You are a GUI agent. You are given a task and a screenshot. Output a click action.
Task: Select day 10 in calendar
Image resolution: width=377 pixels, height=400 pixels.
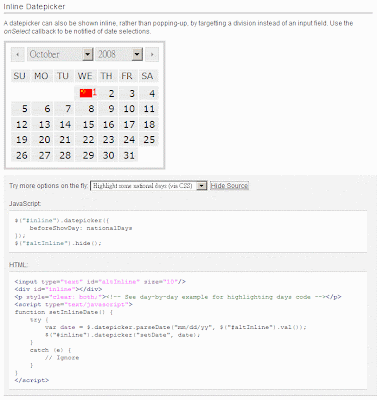coord(128,109)
